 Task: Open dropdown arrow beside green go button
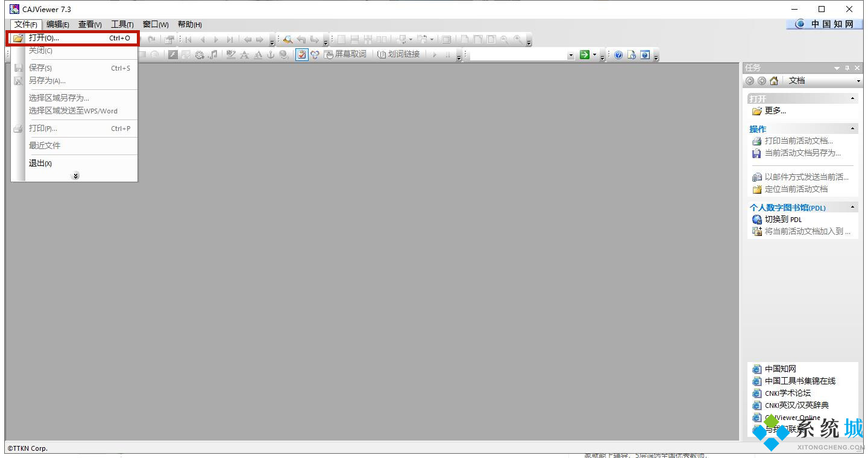594,55
